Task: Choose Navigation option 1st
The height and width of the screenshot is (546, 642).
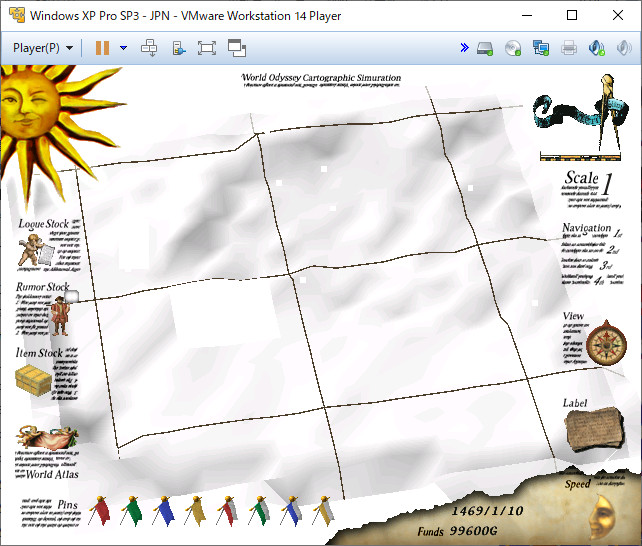Action: click(617, 234)
